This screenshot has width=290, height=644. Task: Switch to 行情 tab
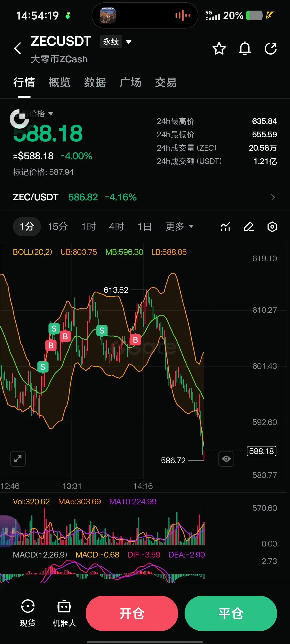coord(24,83)
